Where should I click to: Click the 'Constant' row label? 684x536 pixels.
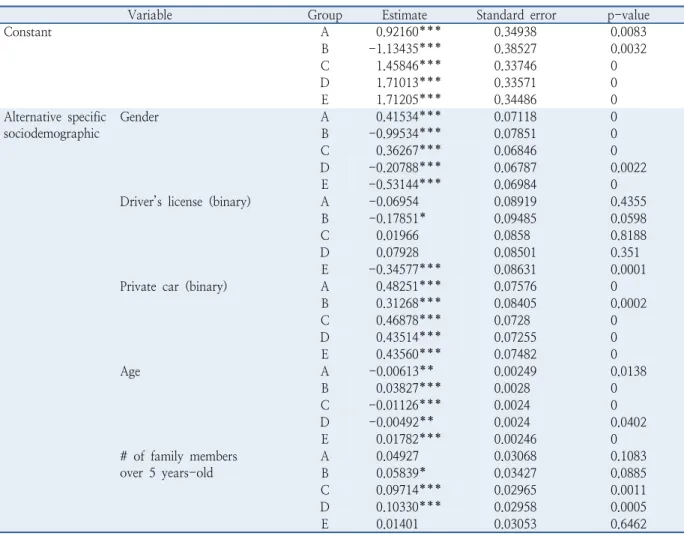click(x=27, y=32)
